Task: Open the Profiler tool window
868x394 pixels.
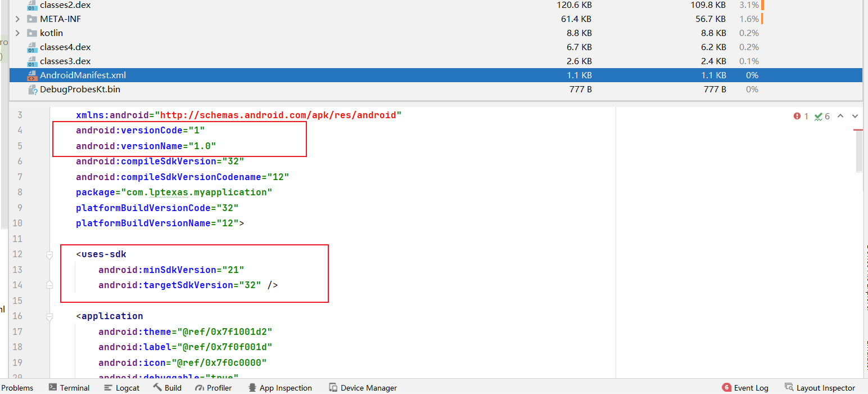Action: 214,388
